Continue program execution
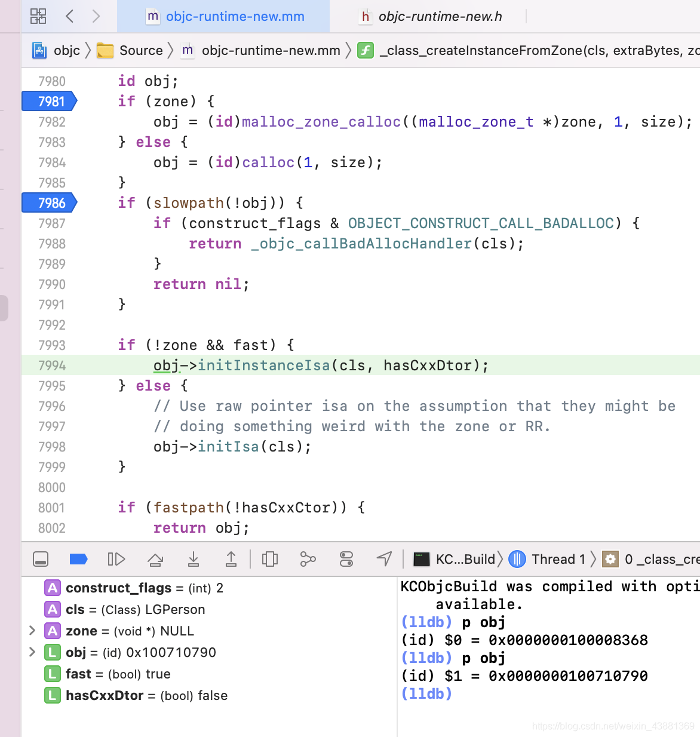This screenshot has width=700, height=737. (116, 559)
